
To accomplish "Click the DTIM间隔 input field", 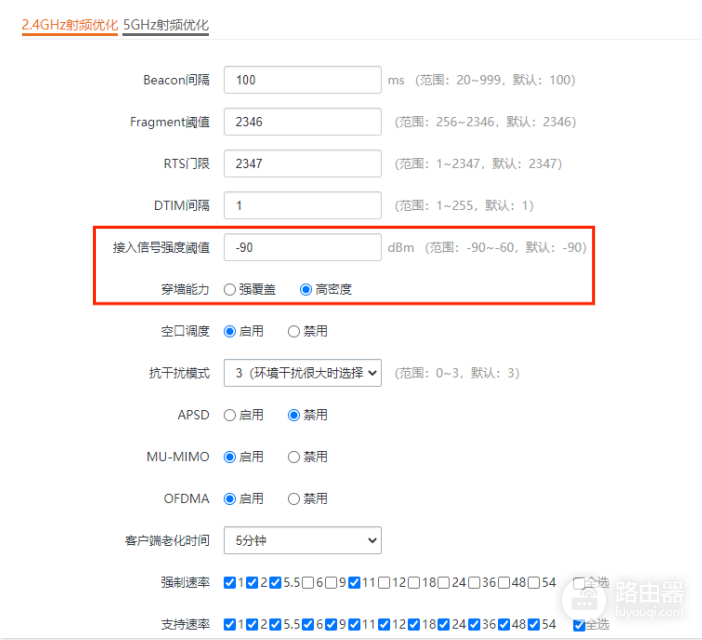I will (x=302, y=205).
